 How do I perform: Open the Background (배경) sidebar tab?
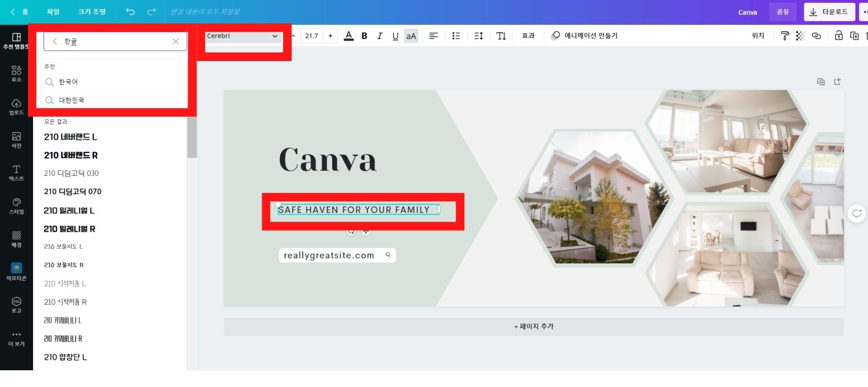tap(16, 239)
